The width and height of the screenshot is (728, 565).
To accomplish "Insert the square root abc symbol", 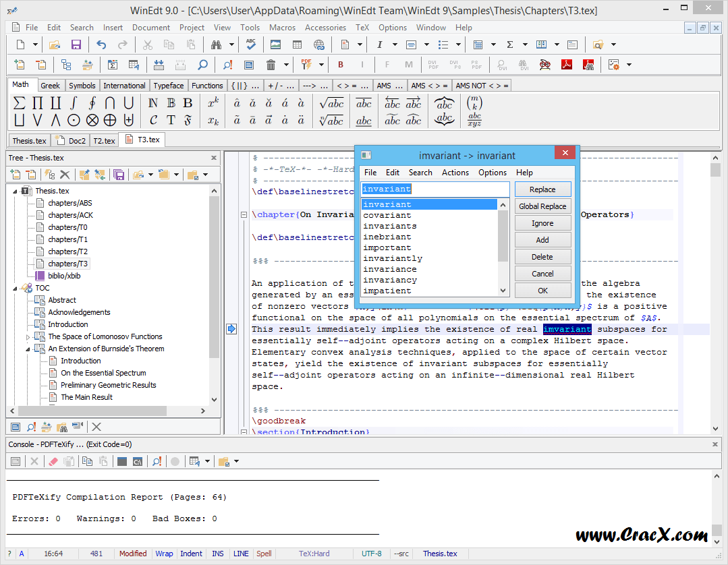I will 331,103.
